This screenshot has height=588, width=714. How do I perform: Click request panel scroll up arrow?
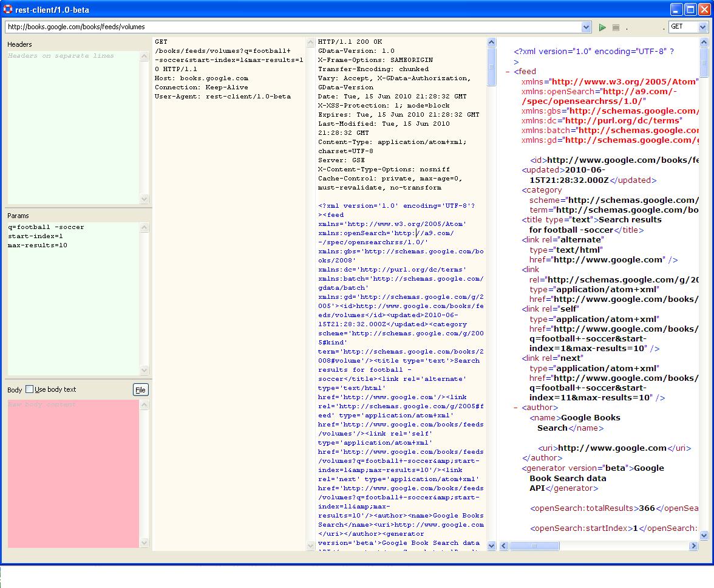pos(311,43)
